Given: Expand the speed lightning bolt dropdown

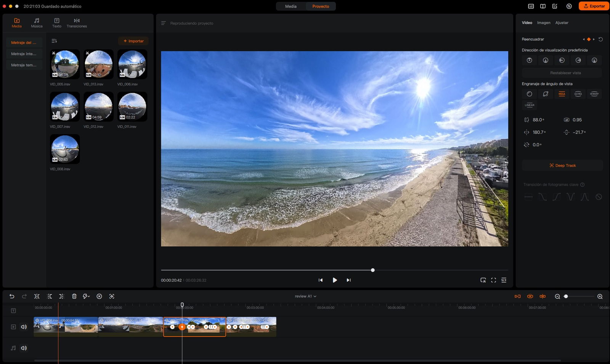Looking at the screenshot, I should coord(87,296).
